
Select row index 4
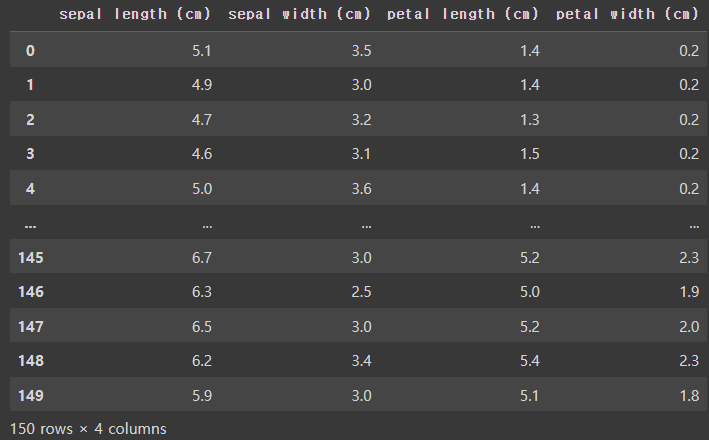pos(30,189)
